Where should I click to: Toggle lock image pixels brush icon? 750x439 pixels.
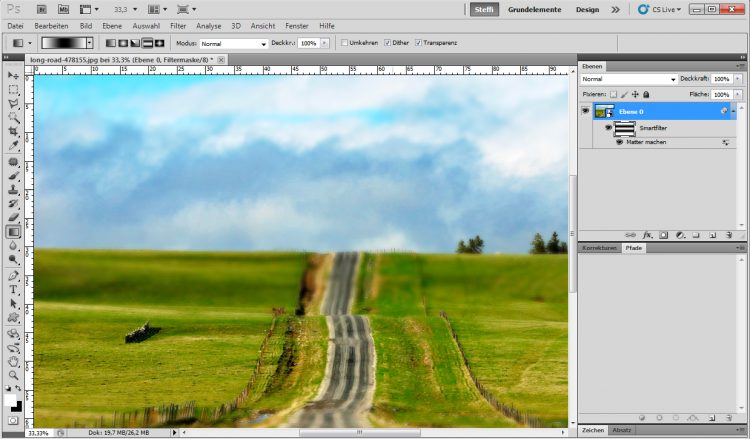click(x=624, y=94)
